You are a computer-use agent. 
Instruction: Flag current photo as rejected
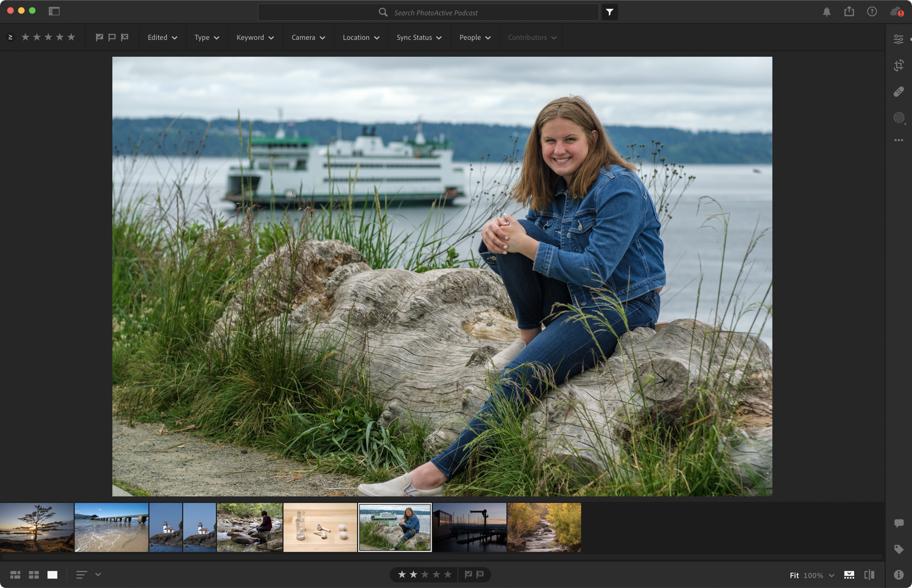[480, 574]
